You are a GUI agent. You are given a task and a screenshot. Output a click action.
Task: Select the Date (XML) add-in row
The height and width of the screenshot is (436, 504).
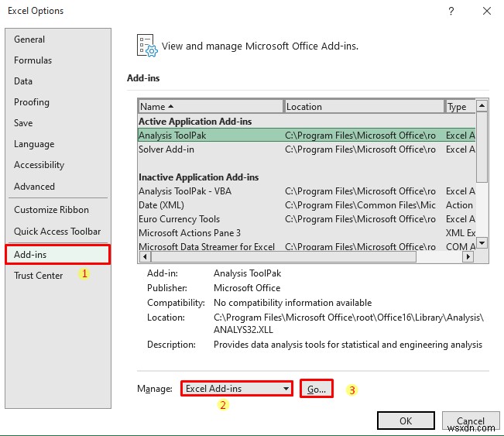tap(307, 205)
